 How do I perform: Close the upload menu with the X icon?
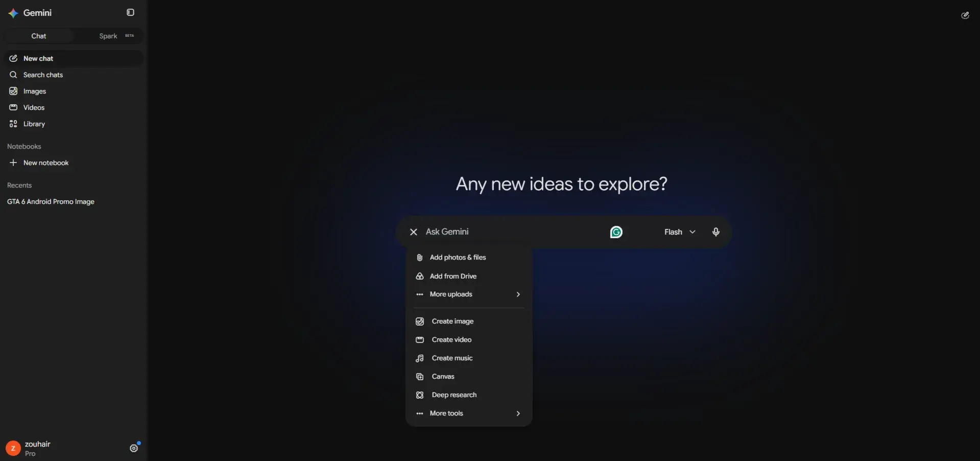(414, 232)
